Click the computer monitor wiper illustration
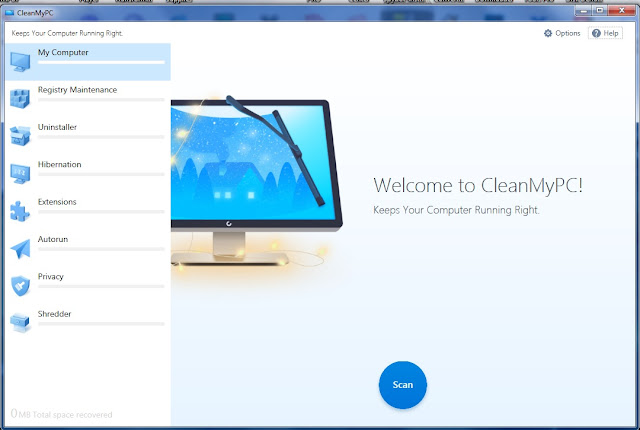Viewport: 640px width, 430px height. click(256, 181)
